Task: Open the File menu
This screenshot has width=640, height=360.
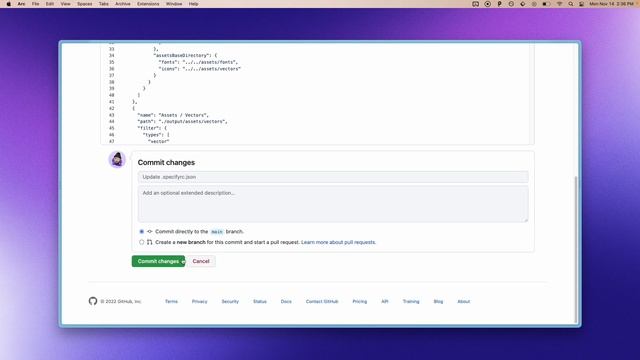Action: point(36,4)
